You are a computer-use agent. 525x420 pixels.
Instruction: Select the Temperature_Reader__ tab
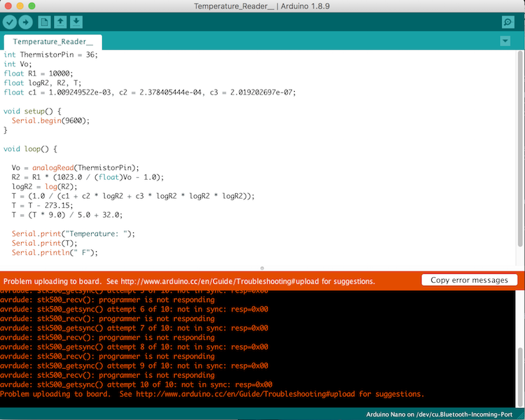[x=53, y=42]
